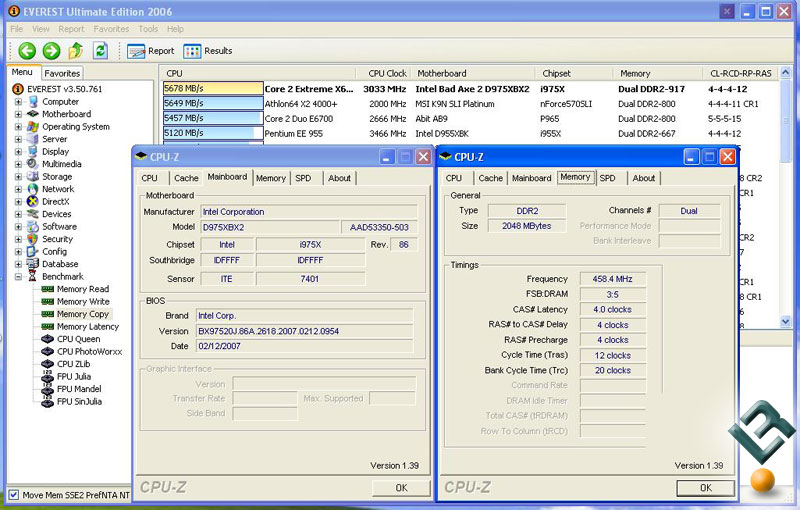Go back with green left arrow
The image size is (800, 510).
coord(27,50)
